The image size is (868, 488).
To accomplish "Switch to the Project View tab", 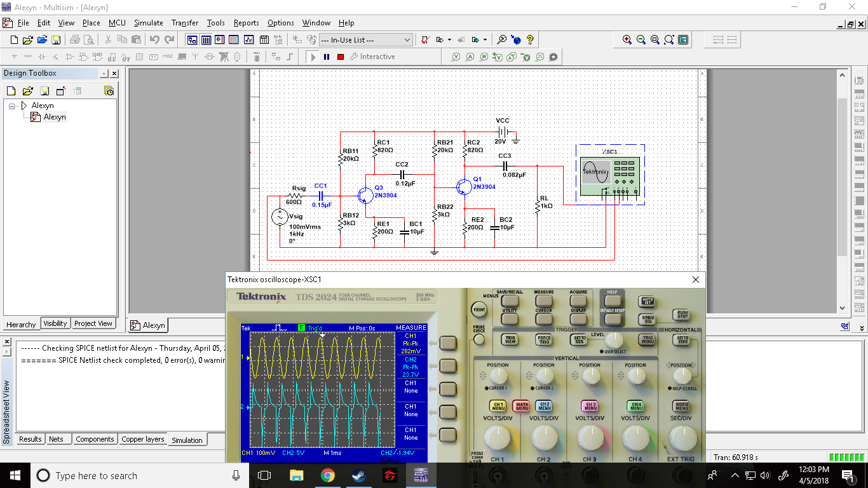I will [93, 323].
